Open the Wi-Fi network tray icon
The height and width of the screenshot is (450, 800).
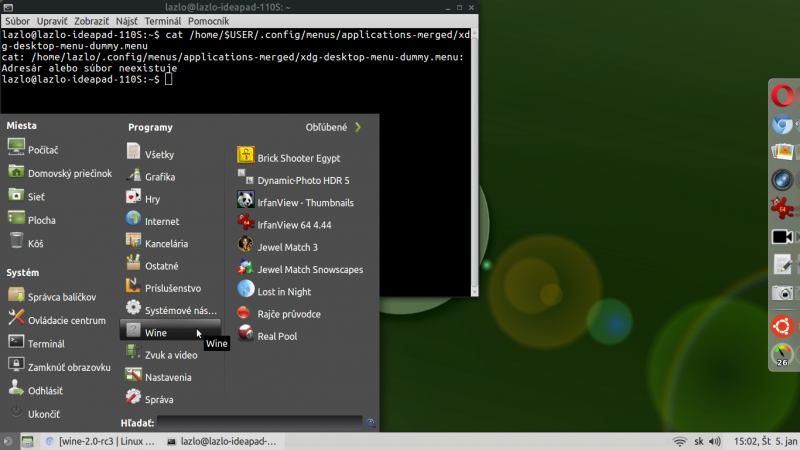click(680, 441)
